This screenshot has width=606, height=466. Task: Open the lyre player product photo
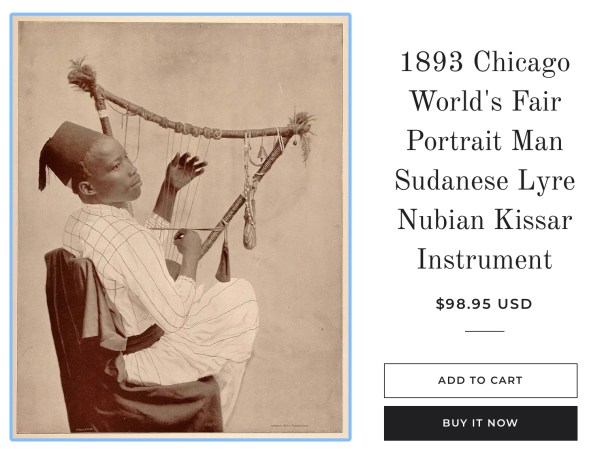pos(181,227)
